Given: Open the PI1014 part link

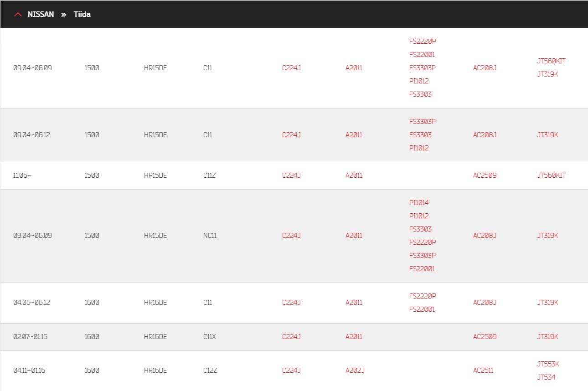Looking at the screenshot, I should pyautogui.click(x=419, y=203).
